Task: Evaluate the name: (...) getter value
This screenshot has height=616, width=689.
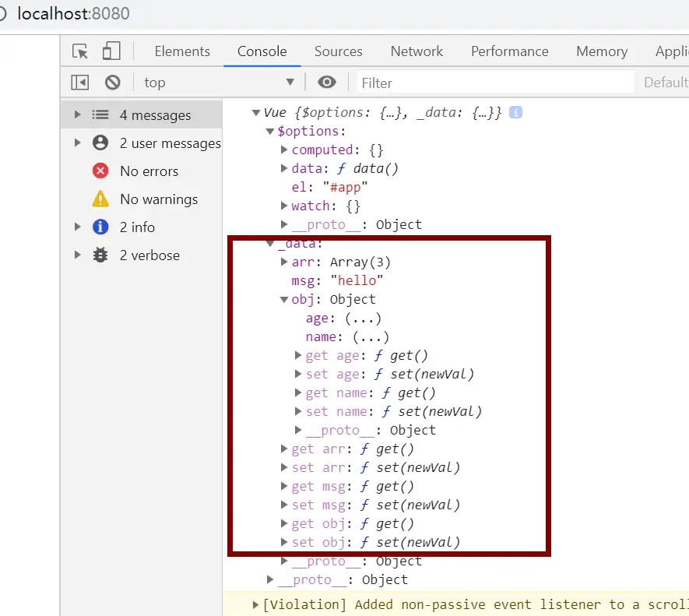Action: [x=371, y=337]
